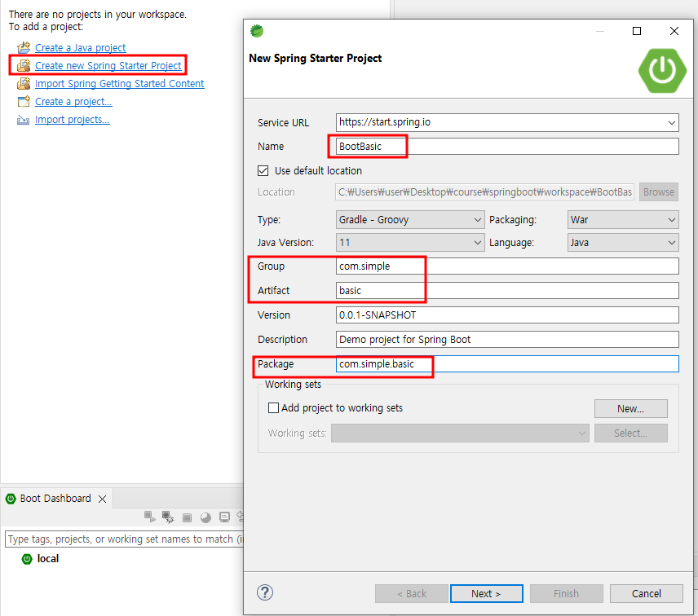
Task: Open dialog help via question mark icon
Action: (x=265, y=592)
